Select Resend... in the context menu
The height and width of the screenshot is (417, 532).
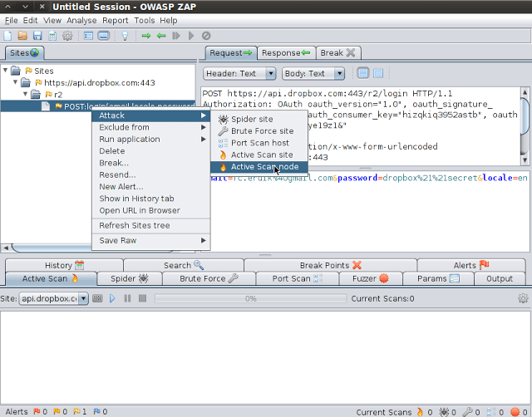pos(151,174)
